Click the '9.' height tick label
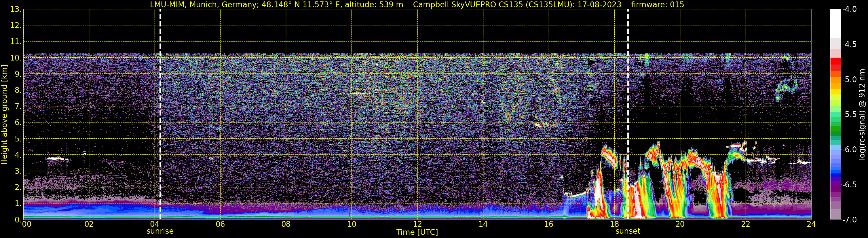This screenshot has width=868, height=238. (x=18, y=74)
